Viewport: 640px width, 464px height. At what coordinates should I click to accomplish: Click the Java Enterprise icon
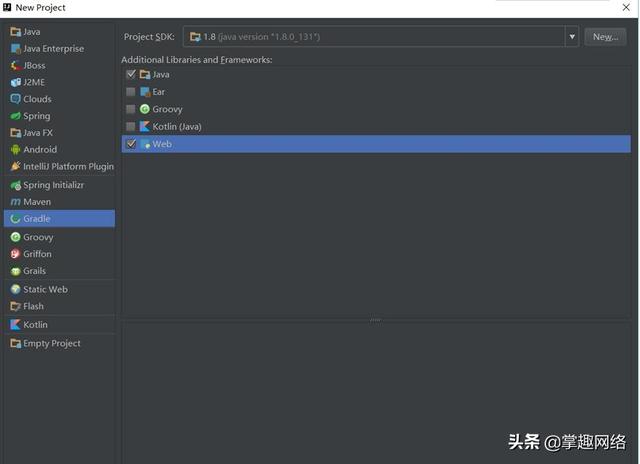[16, 49]
